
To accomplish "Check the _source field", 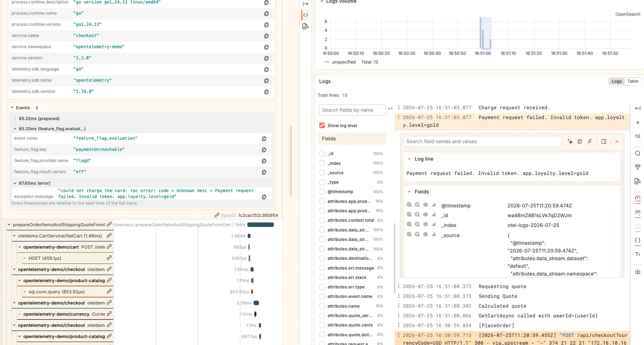I will (x=322, y=172).
